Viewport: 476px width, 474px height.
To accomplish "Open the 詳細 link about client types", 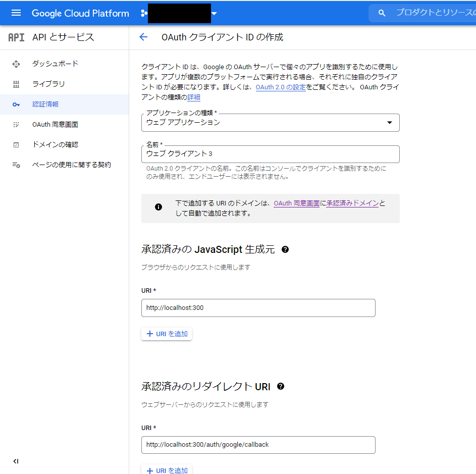I will 194,97.
